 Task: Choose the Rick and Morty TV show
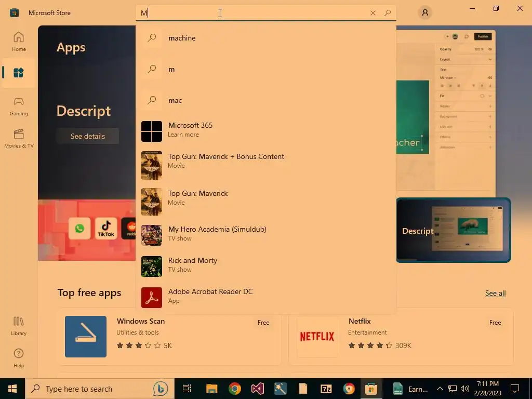(266, 267)
